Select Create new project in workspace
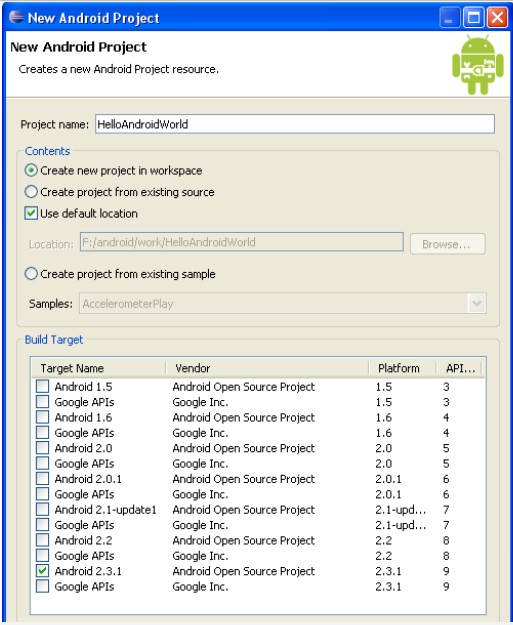 [x=31, y=171]
